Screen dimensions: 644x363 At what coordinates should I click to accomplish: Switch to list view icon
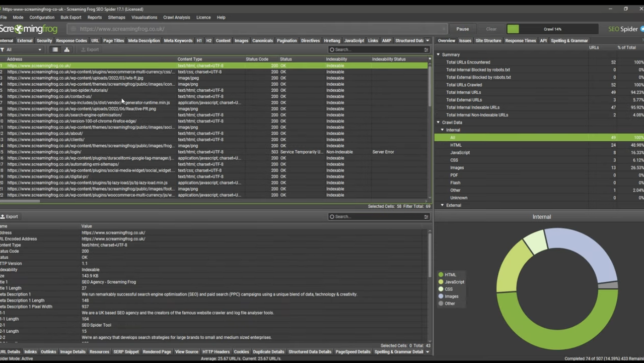(x=55, y=49)
